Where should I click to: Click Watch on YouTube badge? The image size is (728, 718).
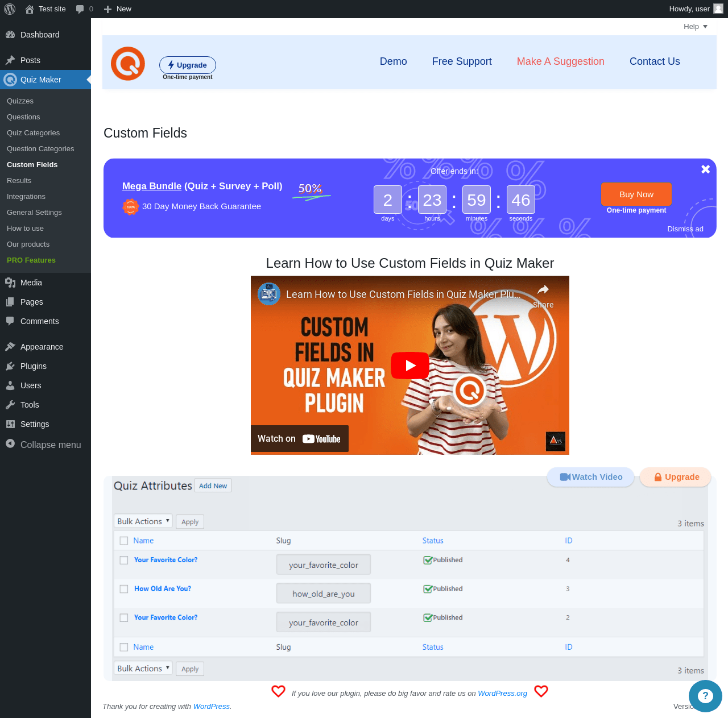300,439
